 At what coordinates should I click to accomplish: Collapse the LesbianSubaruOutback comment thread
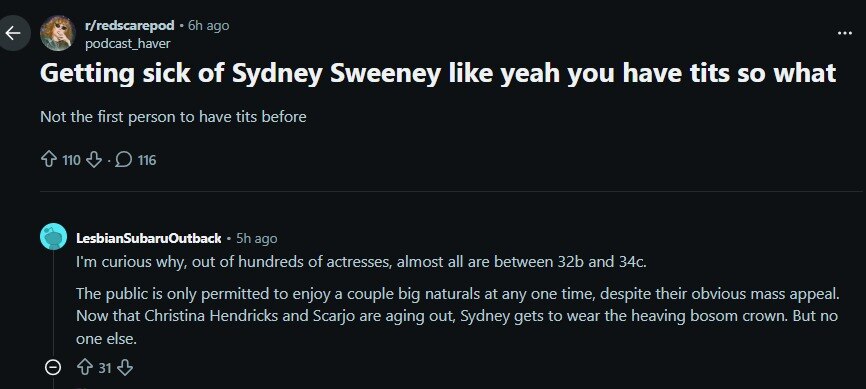point(52,367)
